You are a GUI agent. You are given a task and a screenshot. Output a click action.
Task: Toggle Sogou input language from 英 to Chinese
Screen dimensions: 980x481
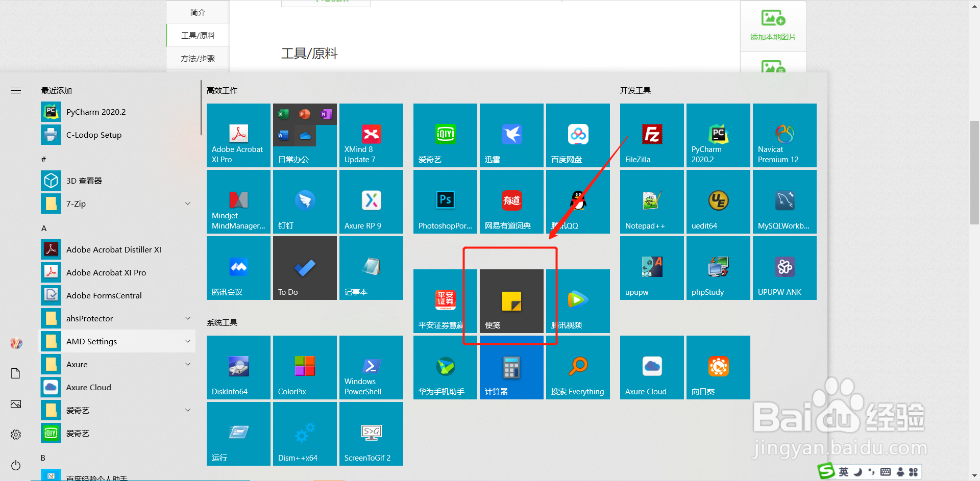tap(844, 471)
